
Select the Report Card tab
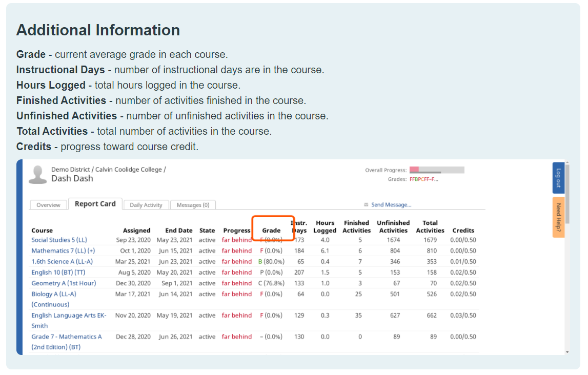click(x=95, y=203)
